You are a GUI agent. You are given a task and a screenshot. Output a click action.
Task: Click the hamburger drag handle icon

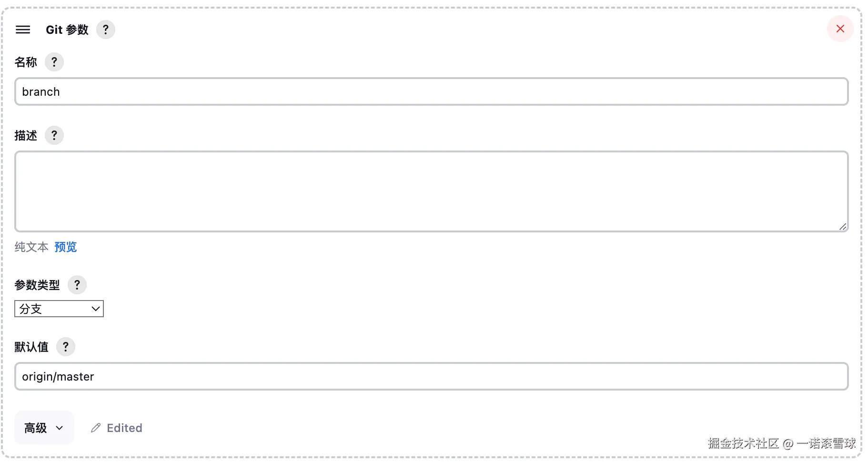pyautogui.click(x=23, y=30)
